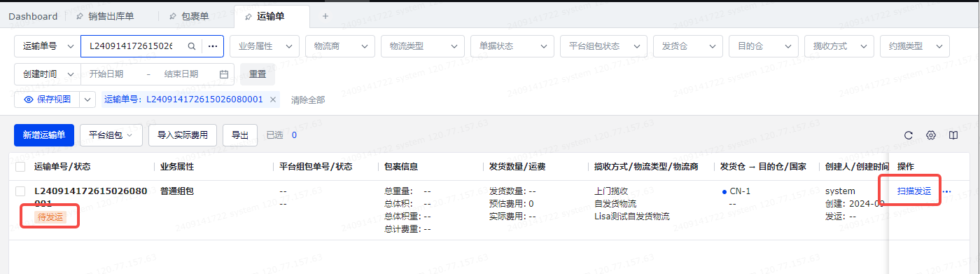Expand the 发货仓 filter dropdown

[687, 46]
